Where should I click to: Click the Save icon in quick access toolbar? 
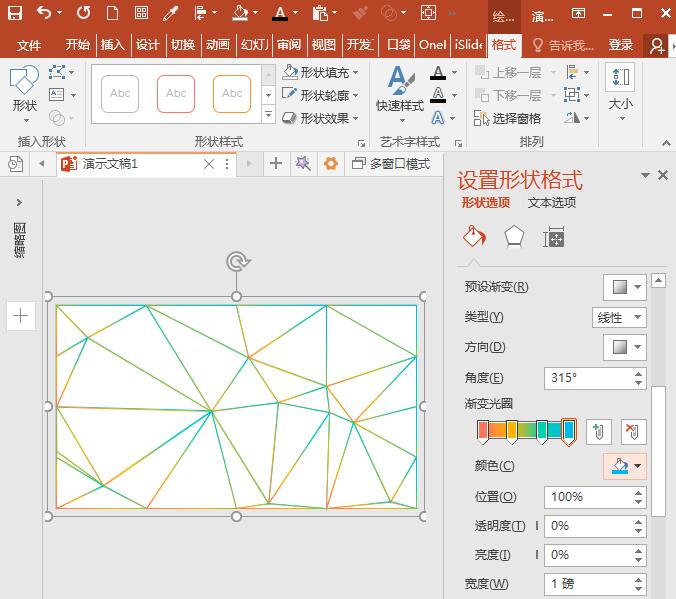click(15, 14)
